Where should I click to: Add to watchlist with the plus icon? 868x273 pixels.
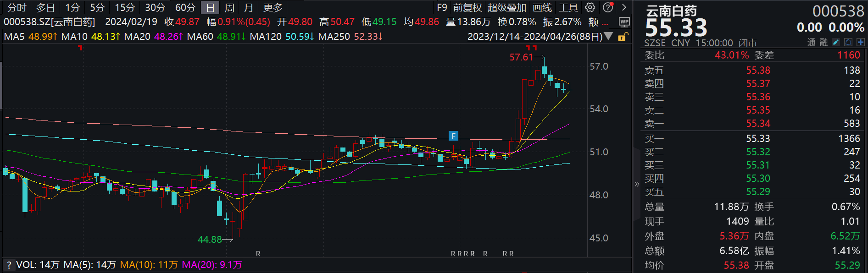[860, 43]
